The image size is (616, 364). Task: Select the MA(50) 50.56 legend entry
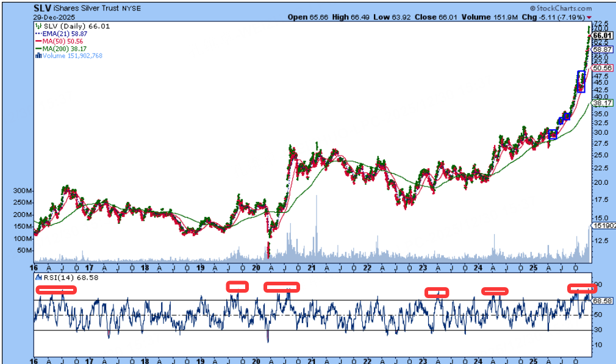pyautogui.click(x=62, y=41)
